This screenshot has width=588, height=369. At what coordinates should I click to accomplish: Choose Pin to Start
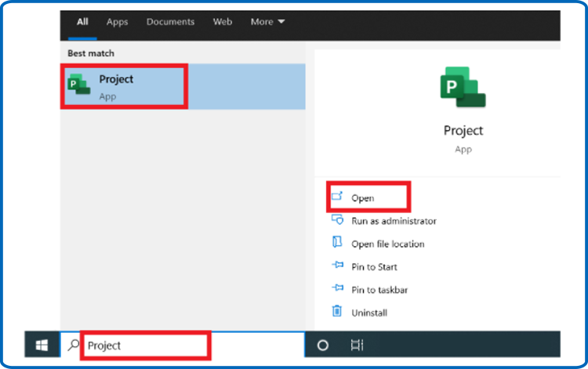(x=374, y=266)
